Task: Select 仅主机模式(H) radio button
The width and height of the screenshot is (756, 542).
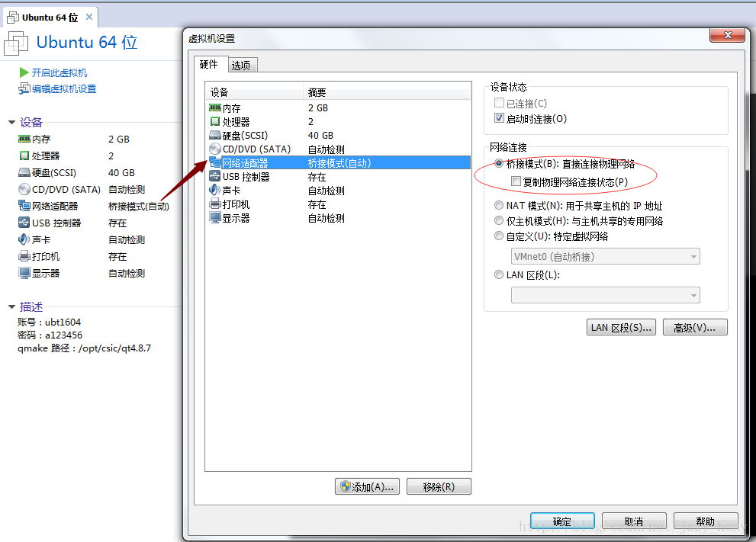Action: click(499, 220)
